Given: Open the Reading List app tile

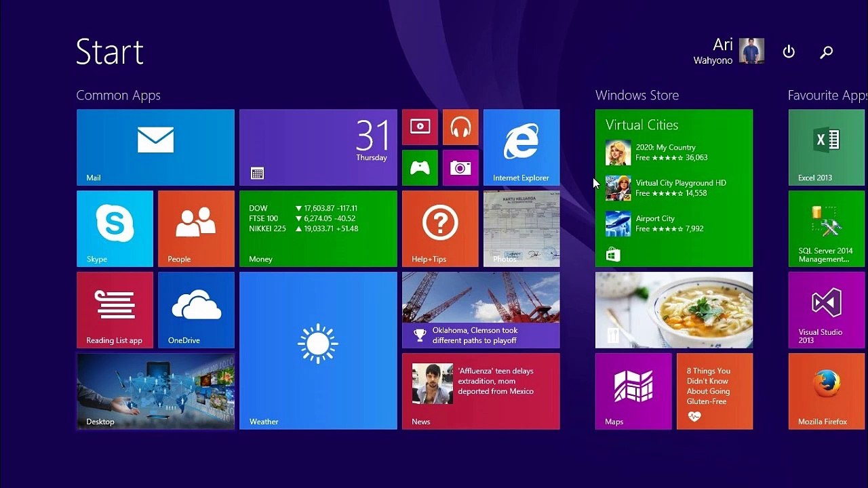Looking at the screenshot, I should (115, 310).
